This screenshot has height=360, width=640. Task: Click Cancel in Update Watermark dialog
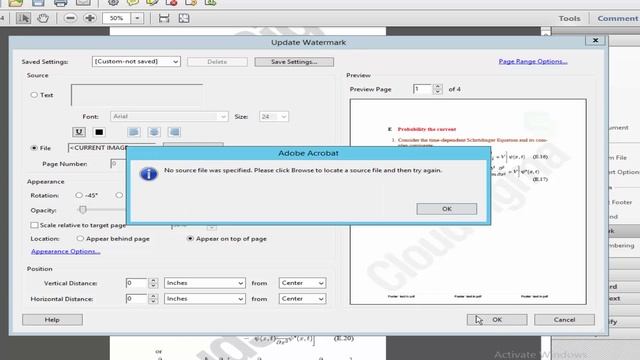click(x=564, y=320)
